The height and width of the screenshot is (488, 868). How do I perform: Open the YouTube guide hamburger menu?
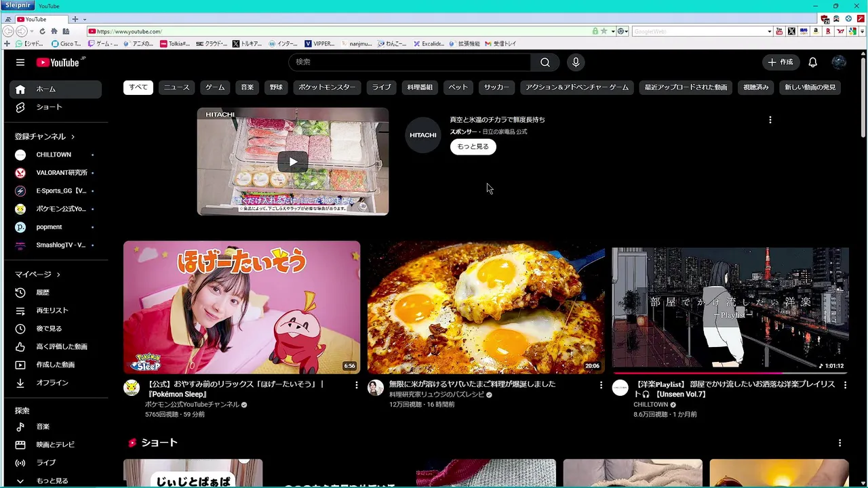[x=20, y=62]
